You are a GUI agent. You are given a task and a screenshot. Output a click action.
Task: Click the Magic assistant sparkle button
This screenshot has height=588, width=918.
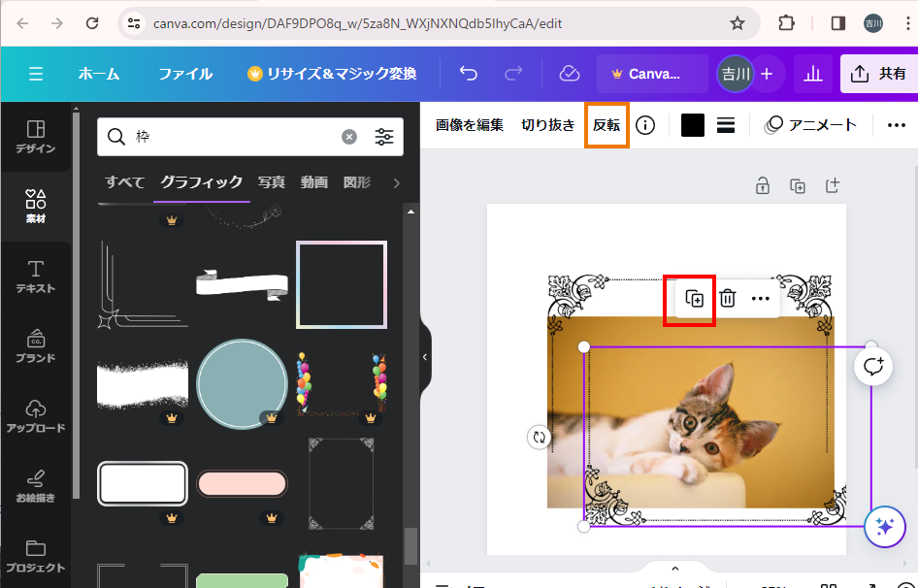click(x=884, y=527)
